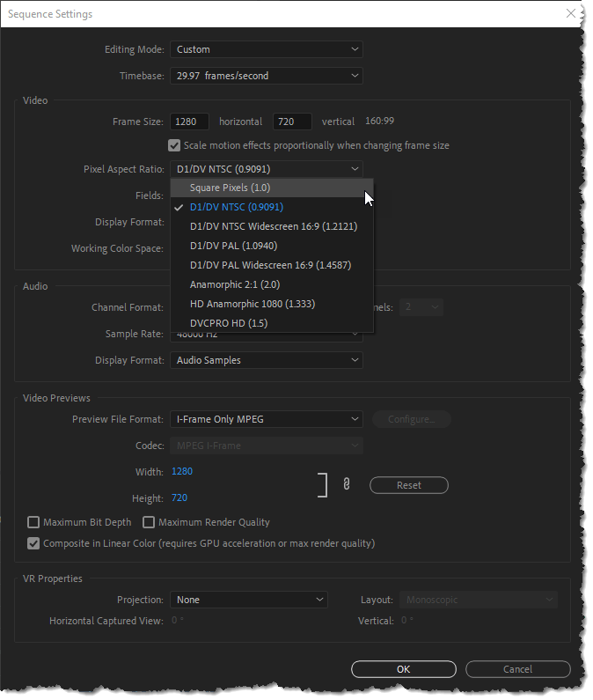Screen dimensions: 593x700
Task: Expand the Timebase dropdown
Action: (x=266, y=76)
